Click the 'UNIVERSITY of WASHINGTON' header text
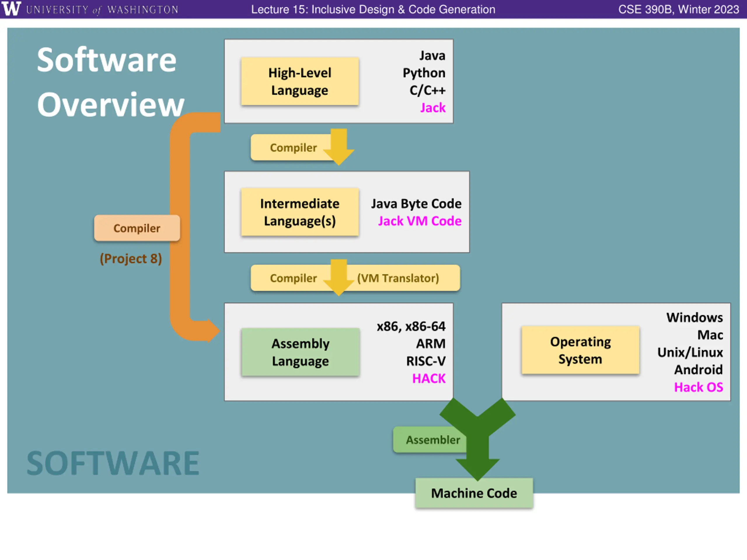 pyautogui.click(x=102, y=9)
